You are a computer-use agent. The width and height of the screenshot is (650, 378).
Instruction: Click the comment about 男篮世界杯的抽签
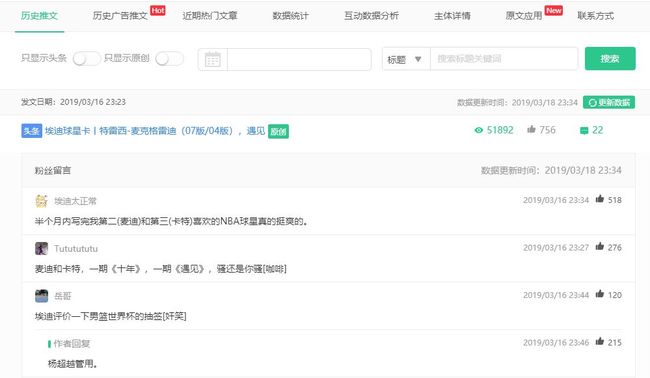pyautogui.click(x=111, y=316)
